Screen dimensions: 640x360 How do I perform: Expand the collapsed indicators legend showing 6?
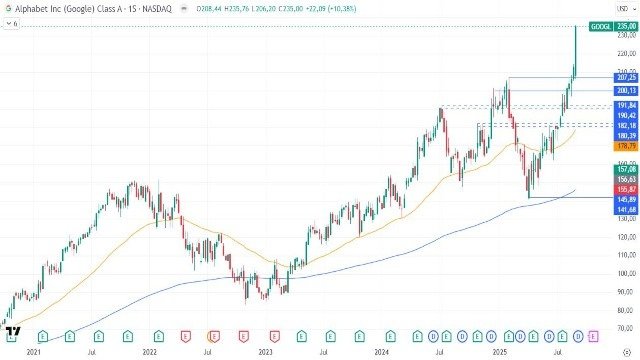(x=12, y=24)
